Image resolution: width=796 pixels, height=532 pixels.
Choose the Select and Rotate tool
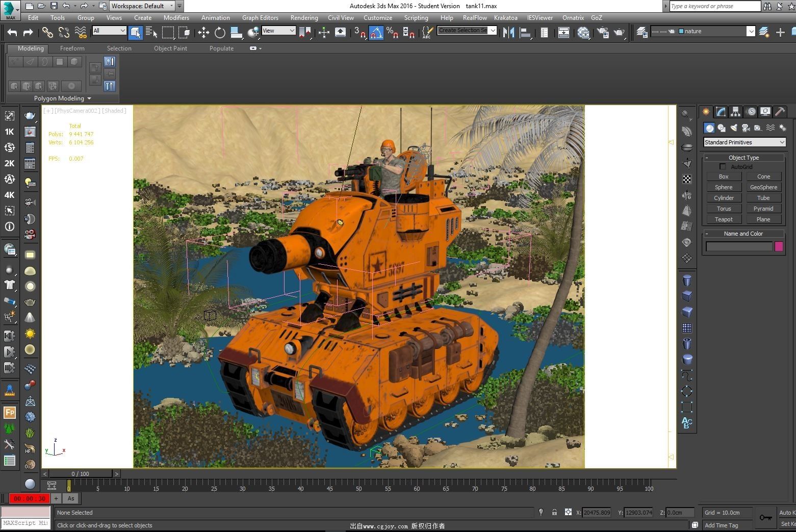pos(220,32)
